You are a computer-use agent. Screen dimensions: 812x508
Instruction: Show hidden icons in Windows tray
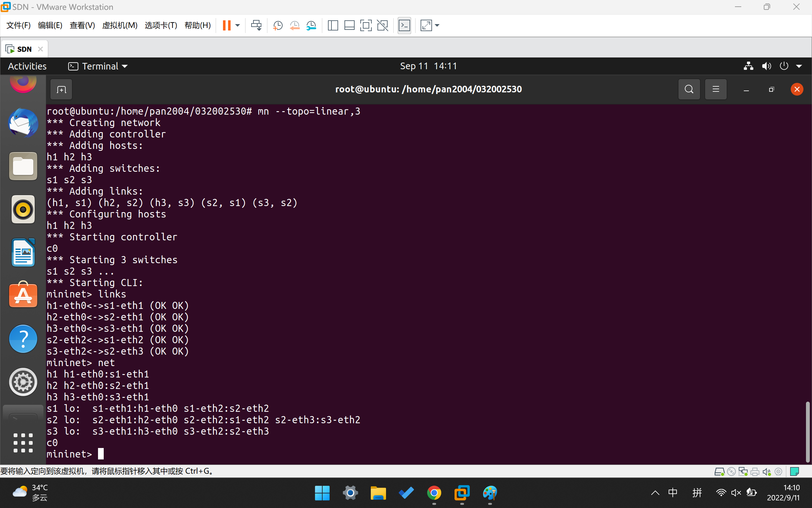click(x=655, y=493)
